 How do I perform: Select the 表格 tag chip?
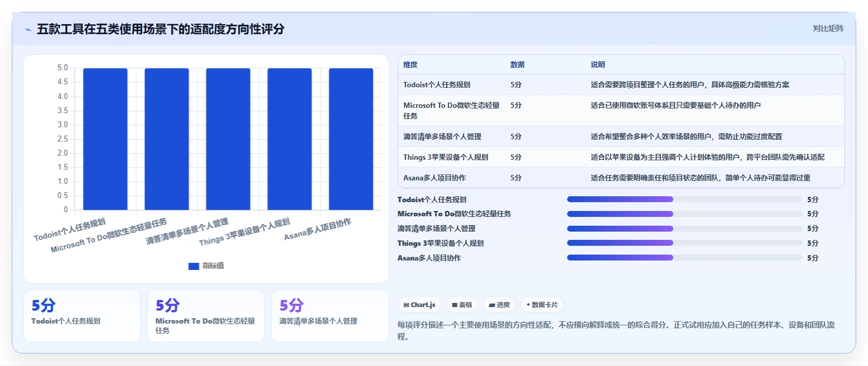[x=462, y=305]
